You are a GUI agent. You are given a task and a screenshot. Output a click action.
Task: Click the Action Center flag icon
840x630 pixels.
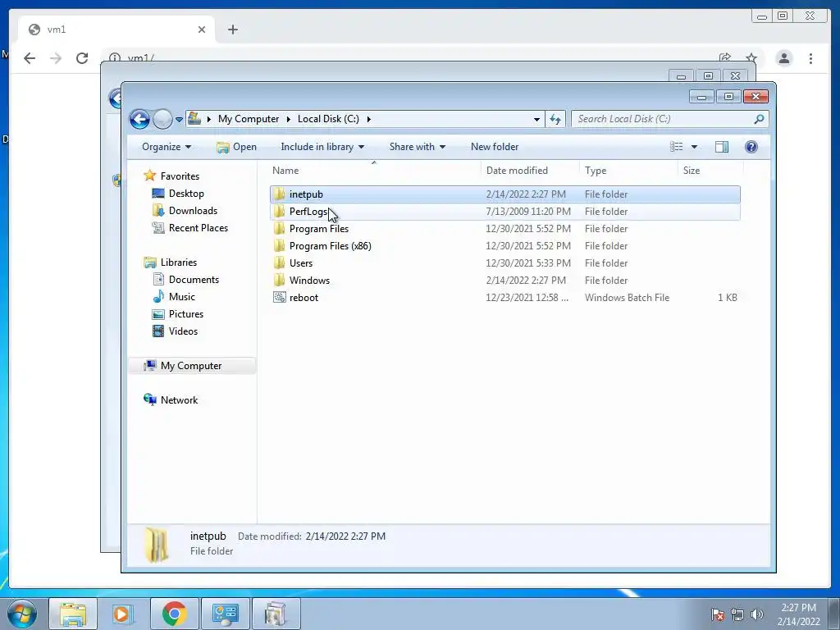pyautogui.click(x=717, y=614)
